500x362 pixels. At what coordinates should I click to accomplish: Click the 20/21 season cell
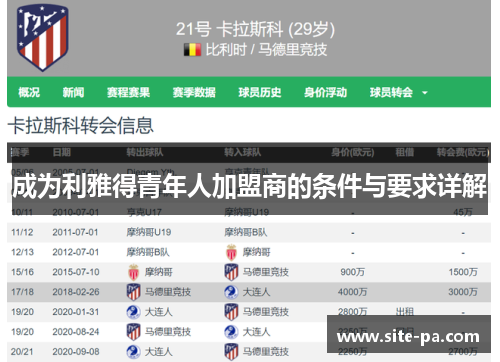click(x=22, y=352)
